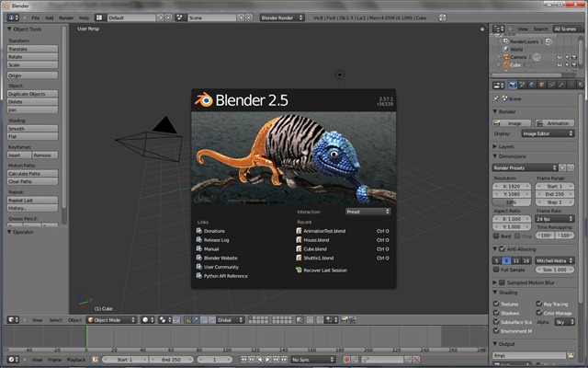Toggle Cube visibility eye in outliner
This screenshot has height=368, width=588.
560,65
